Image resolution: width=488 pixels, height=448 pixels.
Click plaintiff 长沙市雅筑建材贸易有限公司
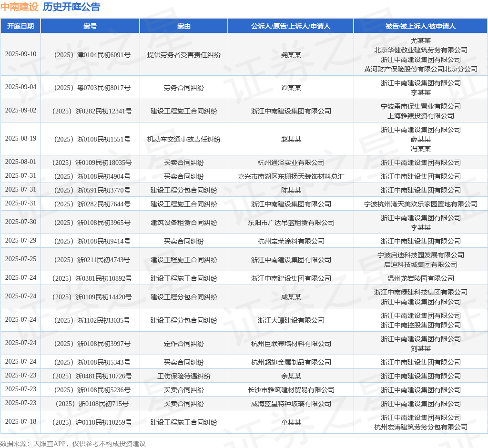[x=291, y=390]
